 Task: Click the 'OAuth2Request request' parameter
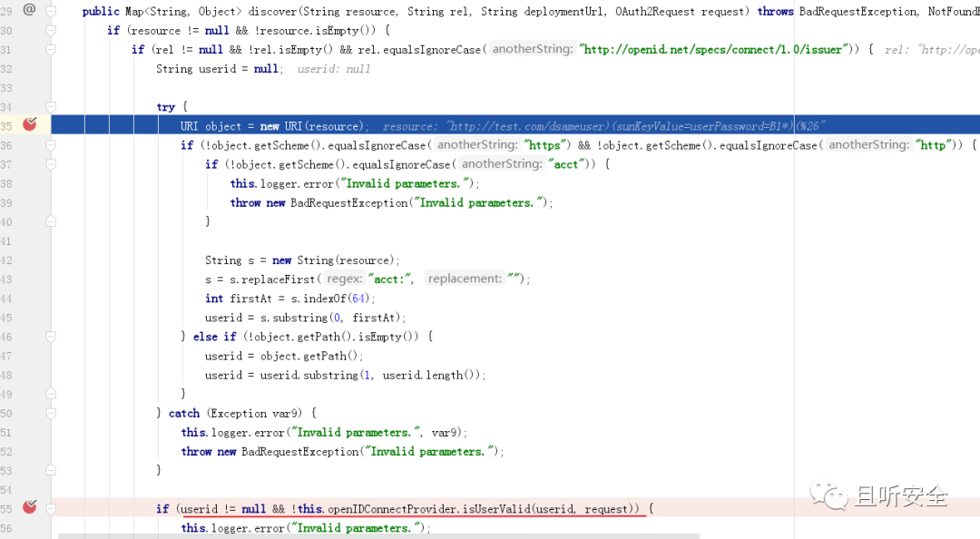click(680, 11)
